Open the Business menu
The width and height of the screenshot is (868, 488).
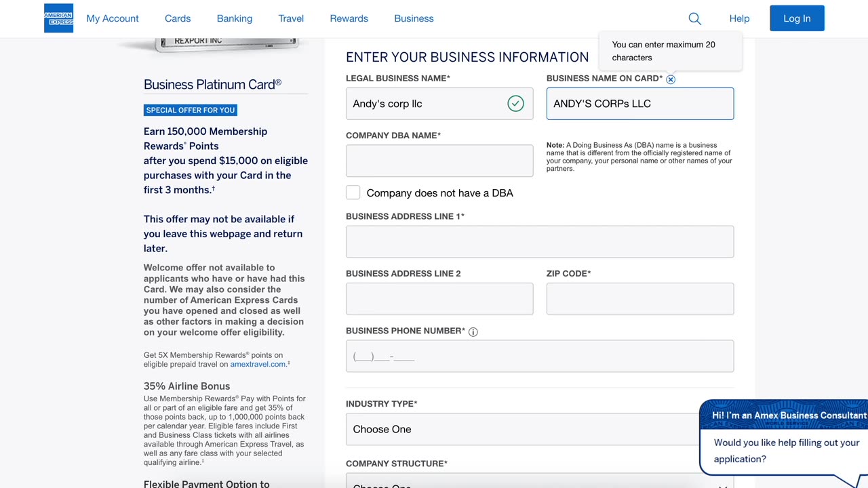pos(414,18)
